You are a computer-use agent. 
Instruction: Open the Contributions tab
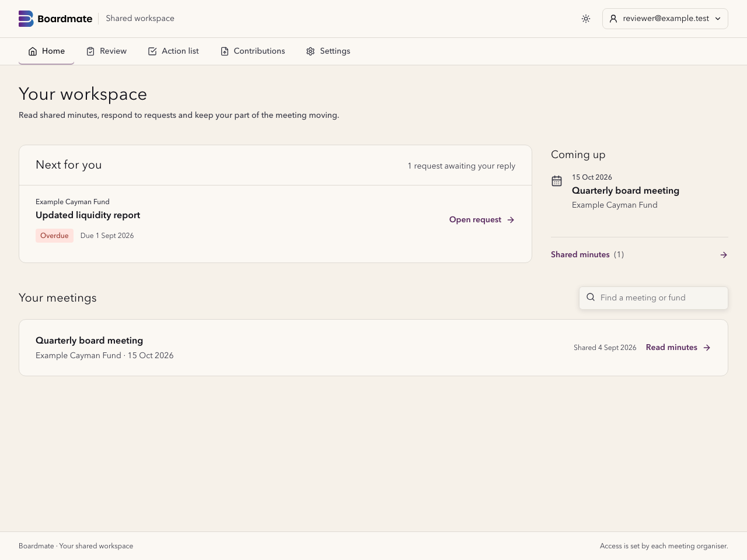(253, 51)
